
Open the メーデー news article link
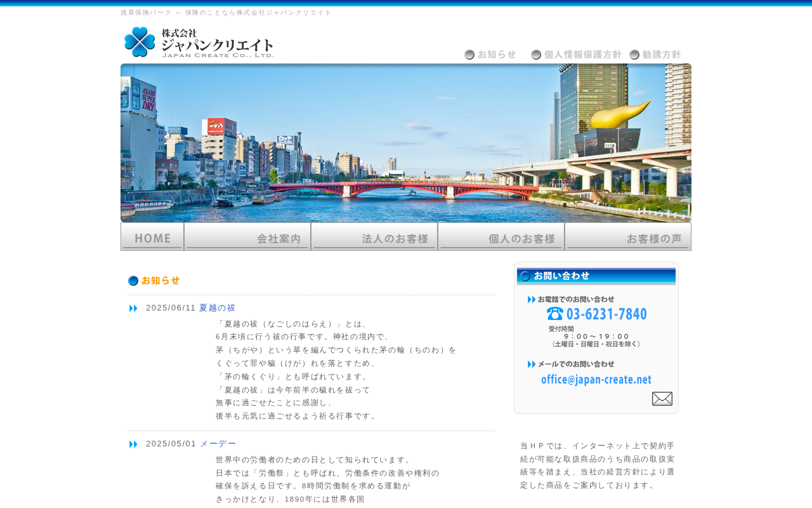click(x=218, y=444)
